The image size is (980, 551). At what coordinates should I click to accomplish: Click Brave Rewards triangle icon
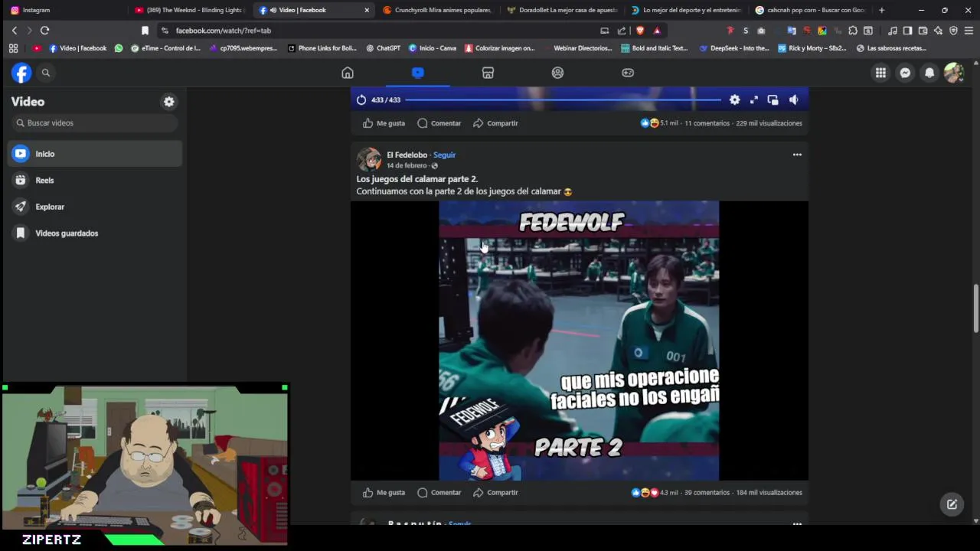click(656, 31)
